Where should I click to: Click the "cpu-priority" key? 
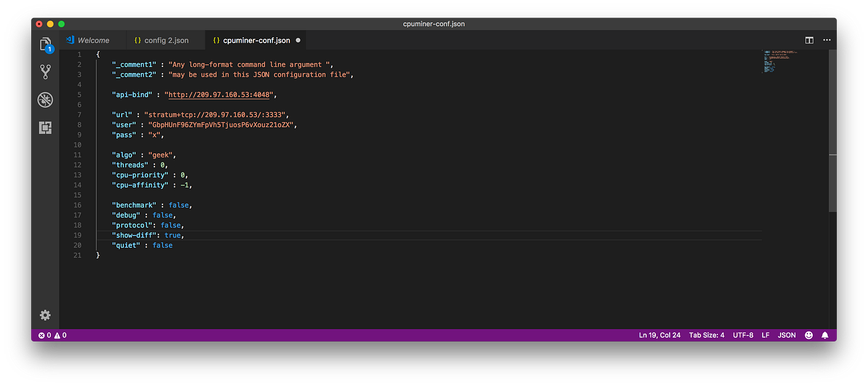(x=140, y=175)
